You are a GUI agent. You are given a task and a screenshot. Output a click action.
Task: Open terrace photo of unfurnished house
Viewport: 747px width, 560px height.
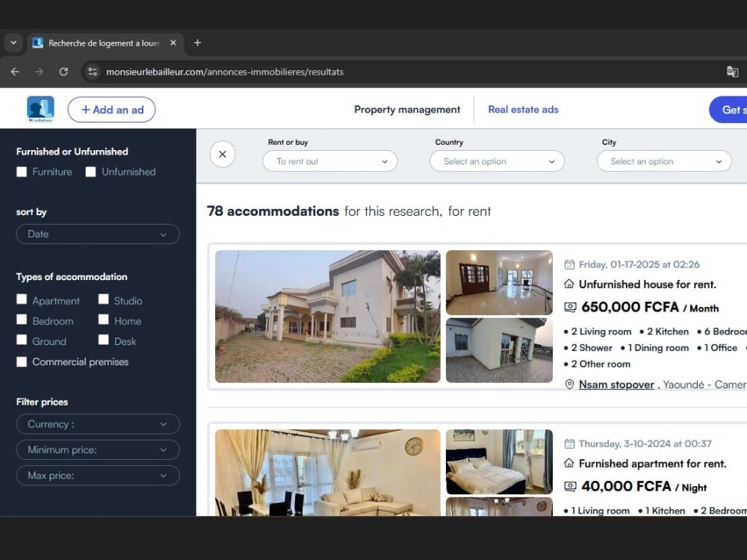pyautogui.click(x=499, y=350)
